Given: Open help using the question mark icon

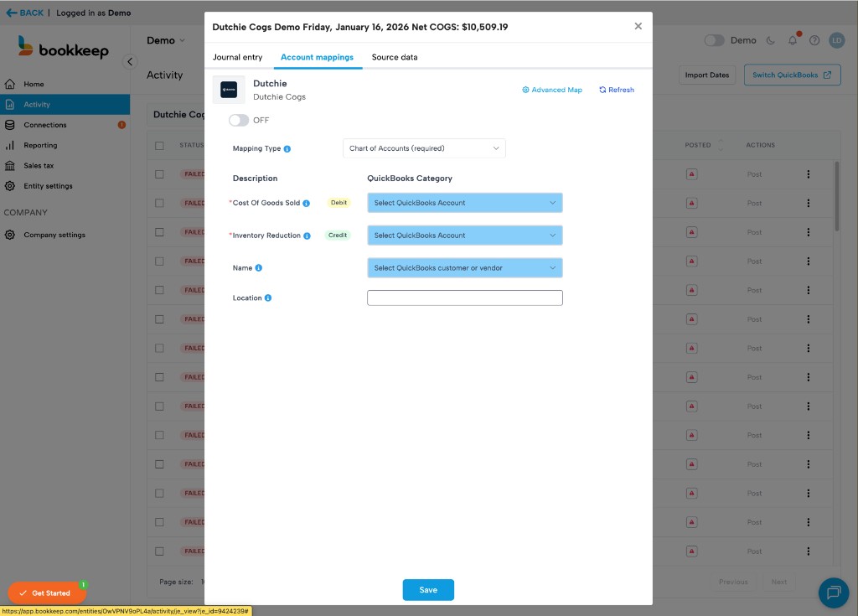Looking at the screenshot, I should pyautogui.click(x=814, y=39).
